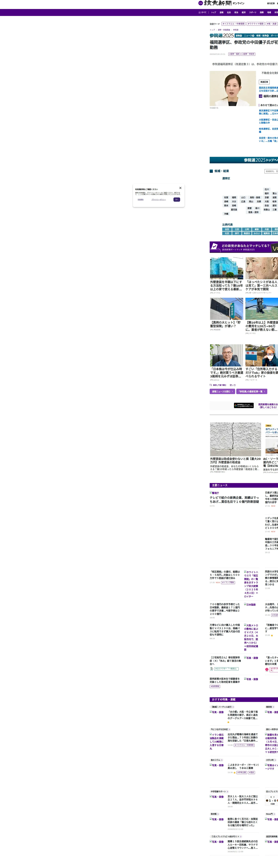The image size is (278, 868).
Task: Expand the 大手小町 section
Action: click(271, 760)
